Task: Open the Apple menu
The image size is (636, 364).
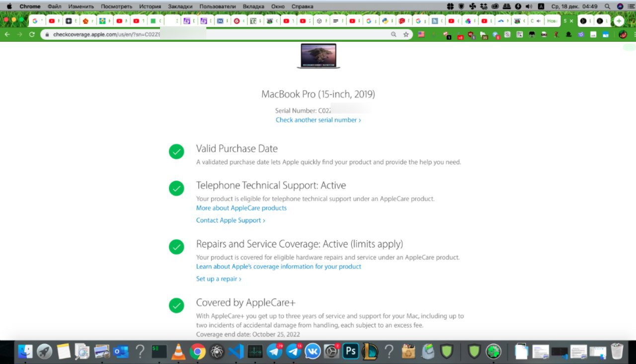Action: point(8,6)
